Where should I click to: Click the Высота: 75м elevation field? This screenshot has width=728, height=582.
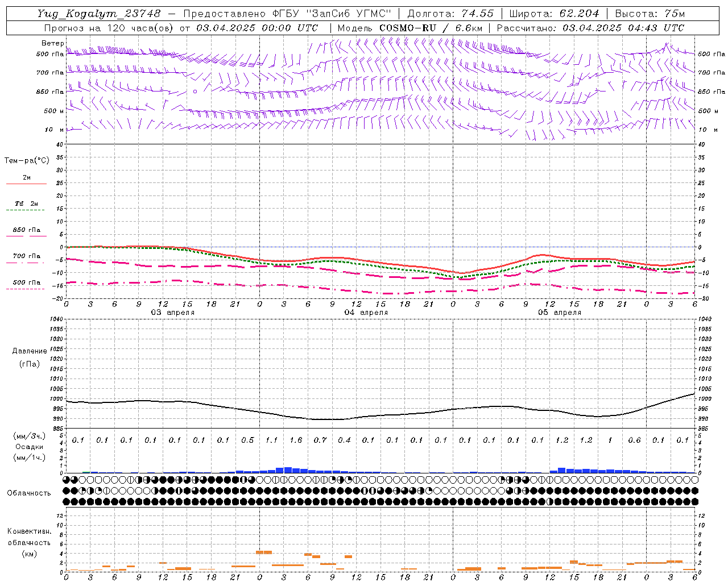coord(650,14)
